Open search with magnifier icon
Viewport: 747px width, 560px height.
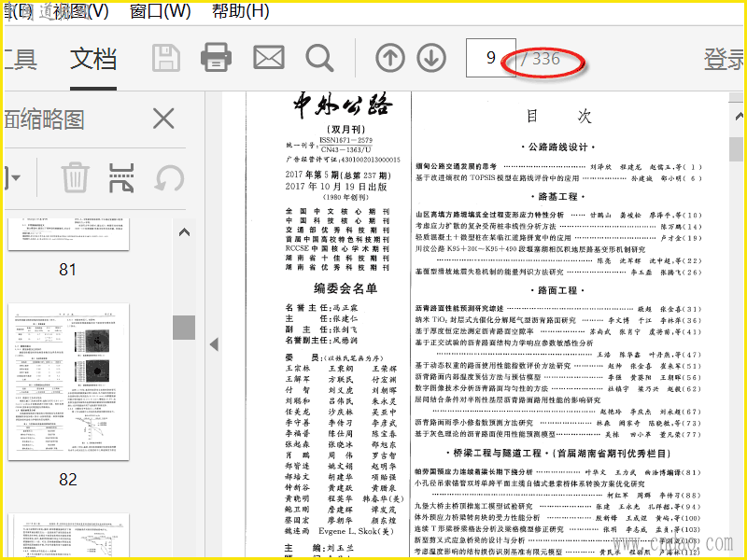[x=319, y=58]
